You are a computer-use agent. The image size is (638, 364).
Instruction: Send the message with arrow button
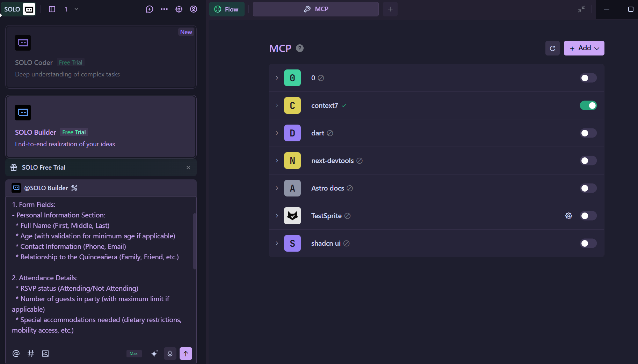[186, 354]
